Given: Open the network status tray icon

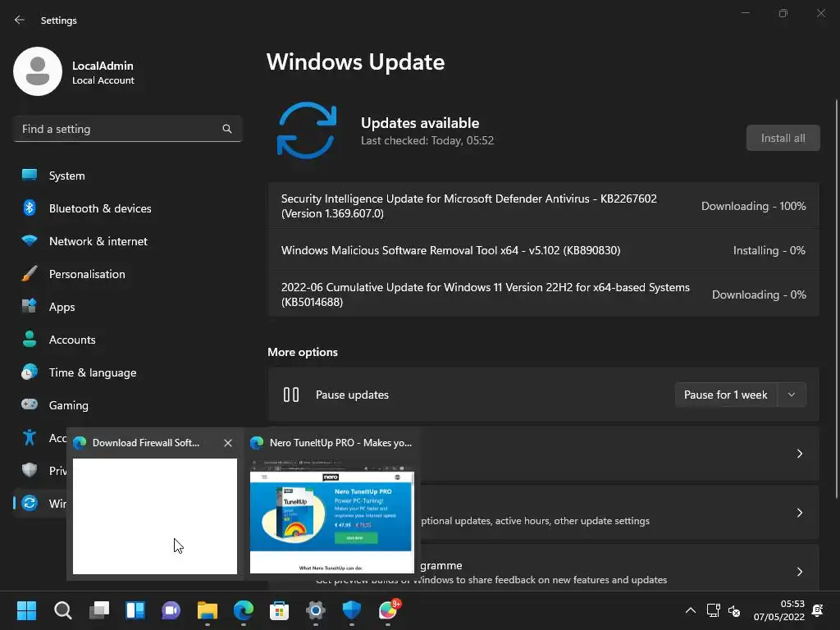Looking at the screenshot, I should pyautogui.click(x=713, y=610).
